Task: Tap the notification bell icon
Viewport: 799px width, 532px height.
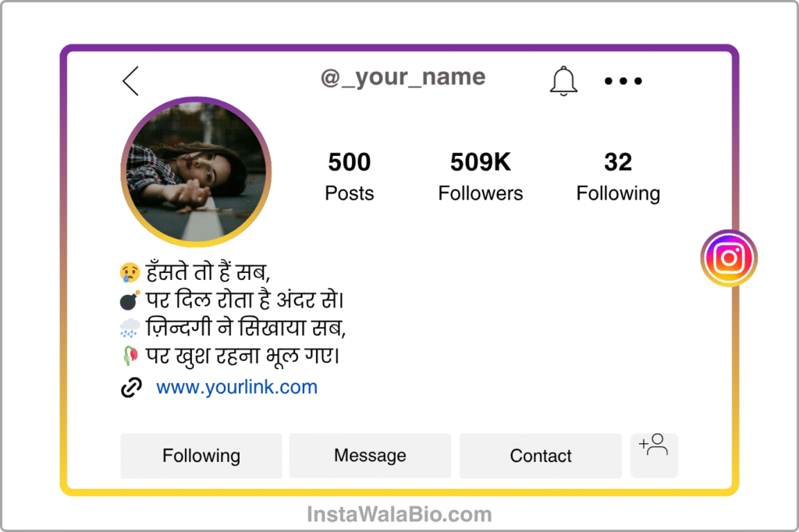Action: click(563, 81)
